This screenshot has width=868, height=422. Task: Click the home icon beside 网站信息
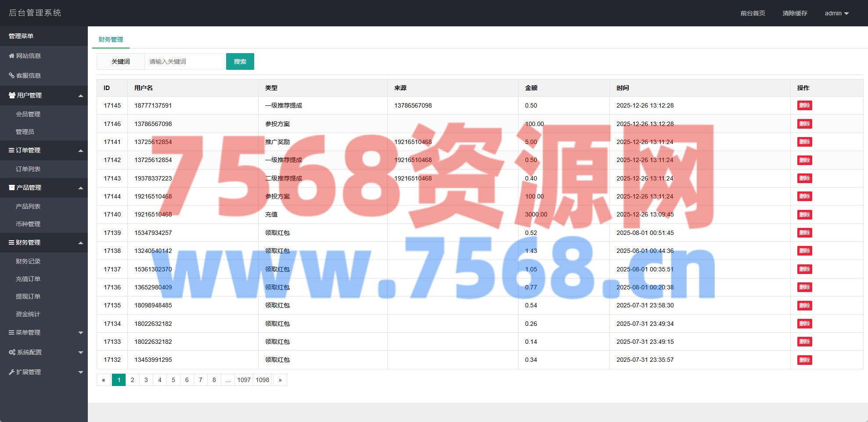tap(12, 56)
